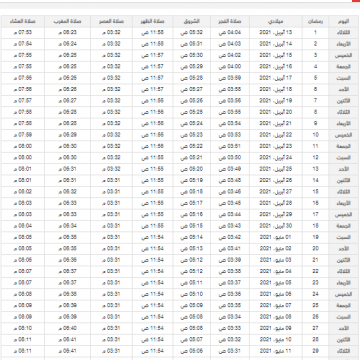Select the صلاة العشاء column header
The image size is (360, 360).
coord(23,21)
